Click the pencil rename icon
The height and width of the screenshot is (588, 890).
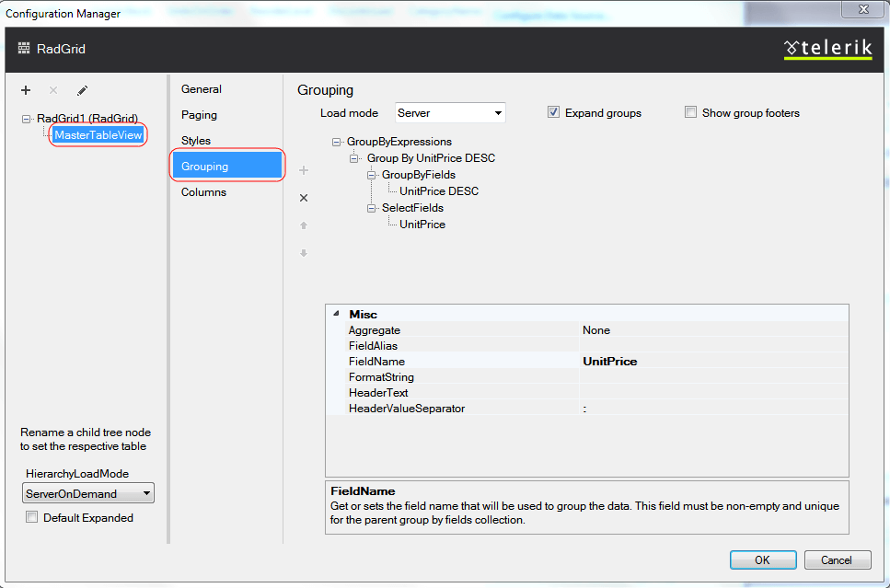82,90
